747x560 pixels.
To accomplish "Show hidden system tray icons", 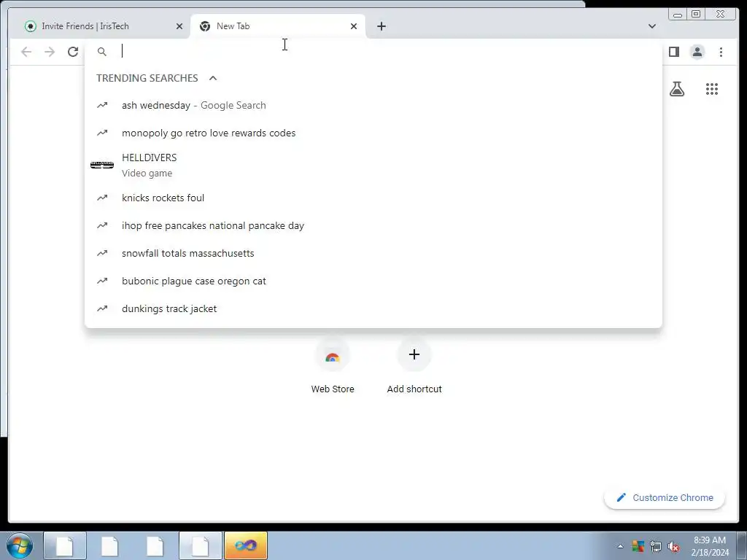I will coord(620,546).
